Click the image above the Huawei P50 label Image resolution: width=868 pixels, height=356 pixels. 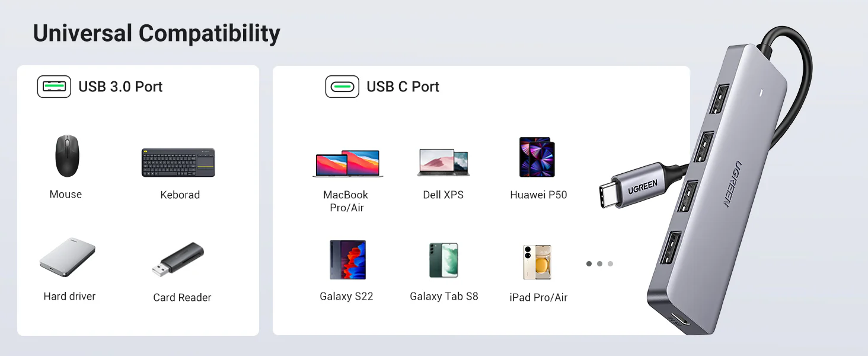coord(537,157)
